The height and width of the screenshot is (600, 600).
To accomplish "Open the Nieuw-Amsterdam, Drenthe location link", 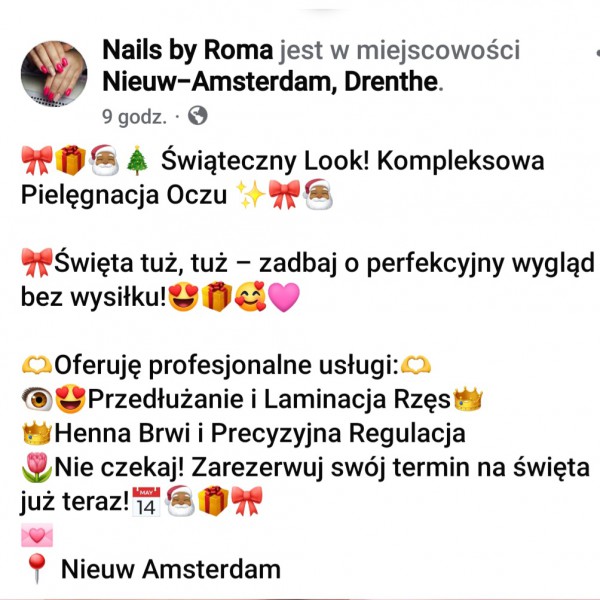I will coord(270,82).
